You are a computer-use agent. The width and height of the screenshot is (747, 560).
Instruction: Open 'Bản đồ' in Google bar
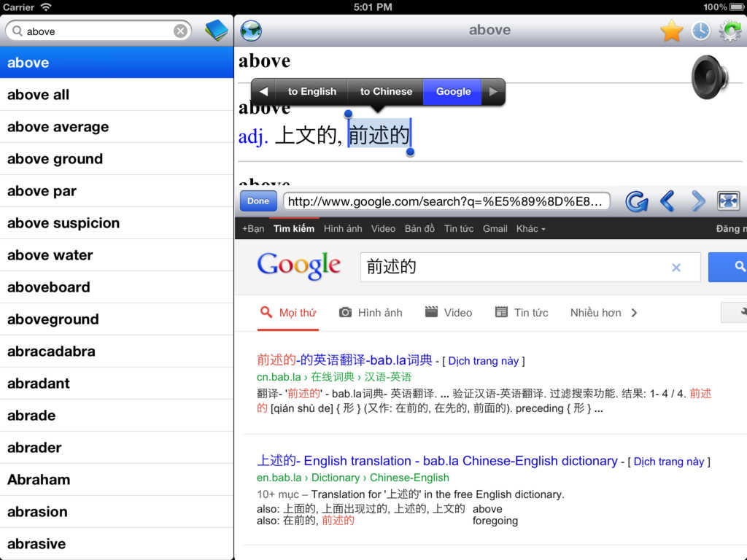[419, 228]
